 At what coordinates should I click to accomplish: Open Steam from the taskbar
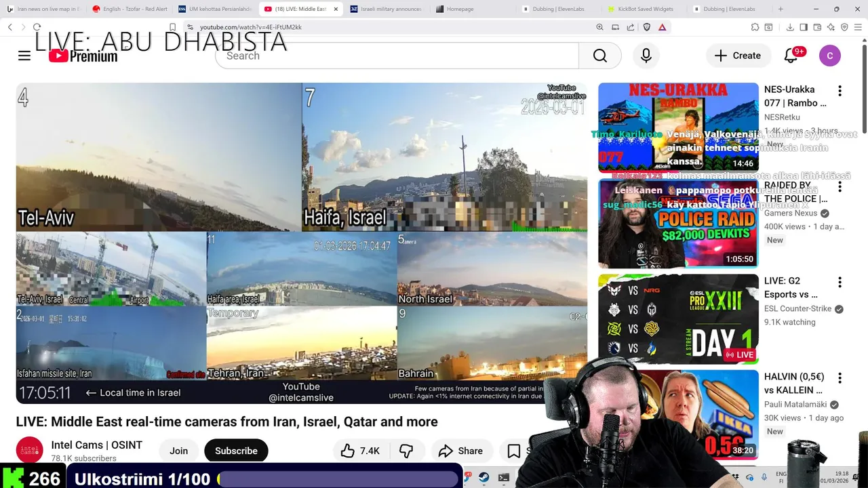coord(484,478)
